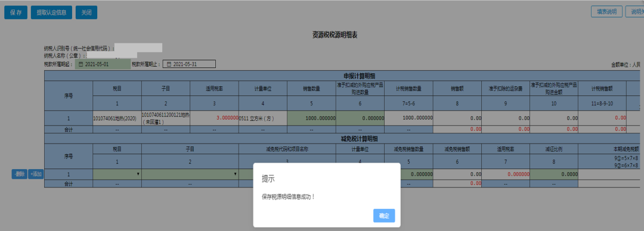Click 准予扣减购进数量 field showing 0.000000
Image resolution: width=644 pixels, height=231 pixels.
[360, 118]
